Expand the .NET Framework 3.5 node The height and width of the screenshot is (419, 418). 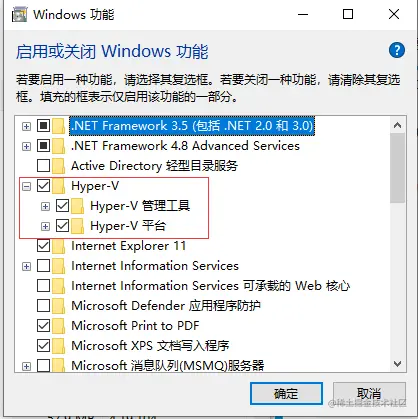point(26,126)
